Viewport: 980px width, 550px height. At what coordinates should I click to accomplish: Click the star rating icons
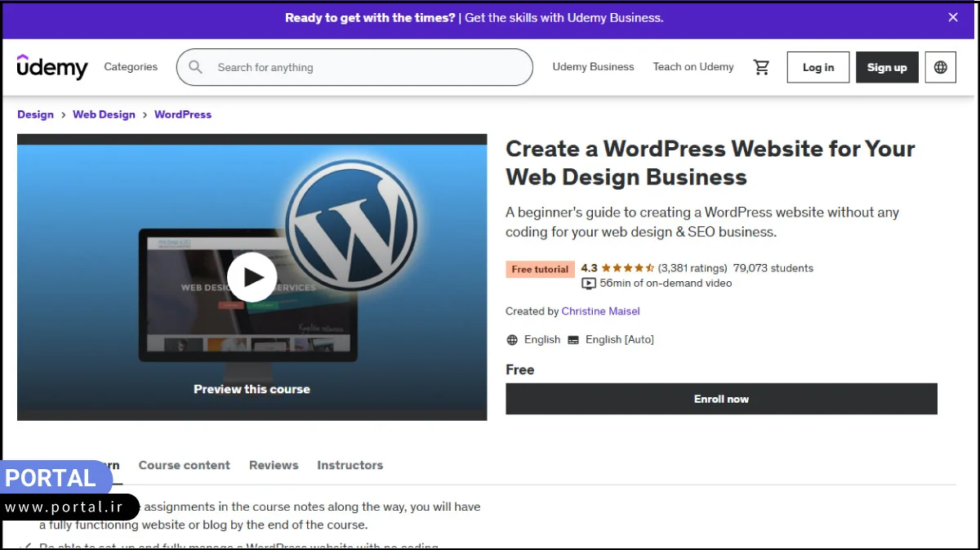pyautogui.click(x=627, y=268)
